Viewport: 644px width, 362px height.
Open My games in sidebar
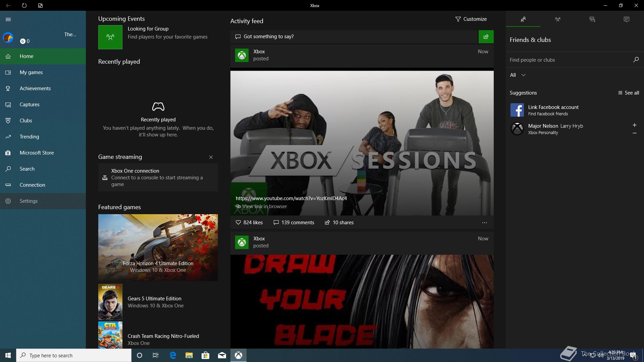tap(43, 72)
